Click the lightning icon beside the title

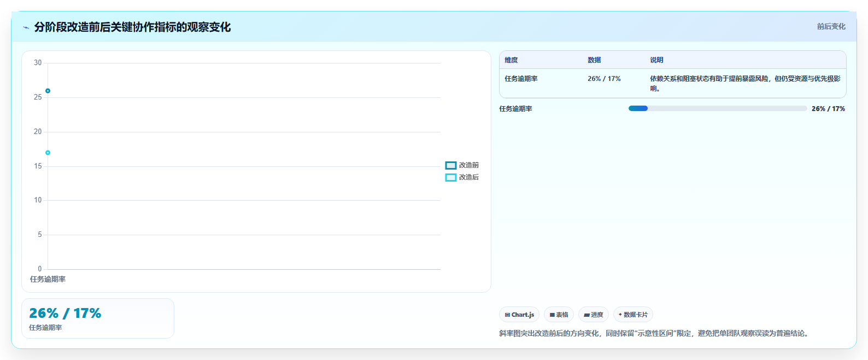tap(26, 27)
